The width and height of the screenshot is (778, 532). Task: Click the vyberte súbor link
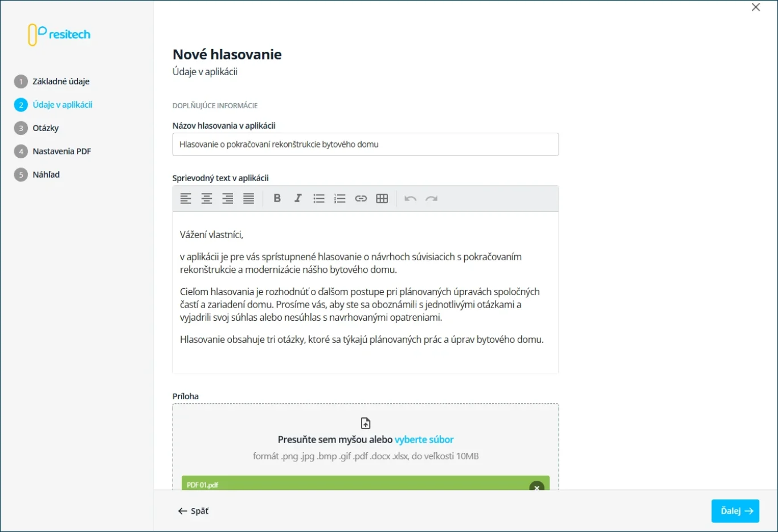tap(424, 440)
